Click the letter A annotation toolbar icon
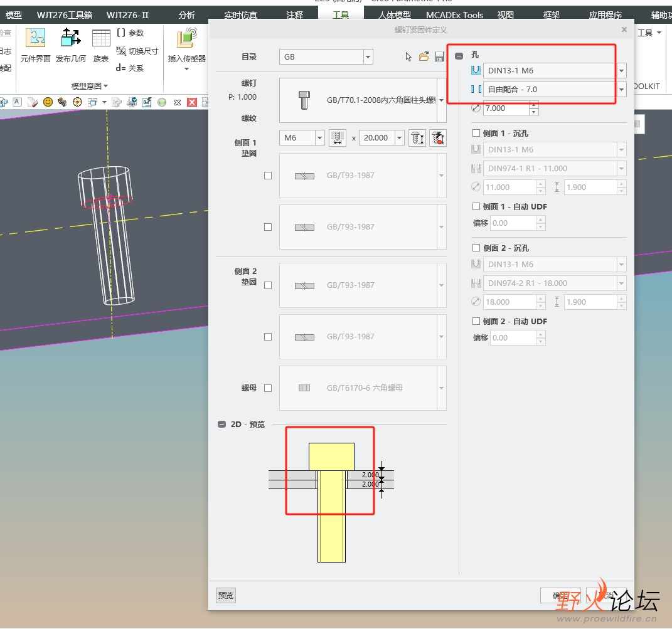672x629 pixels. [x=17, y=102]
